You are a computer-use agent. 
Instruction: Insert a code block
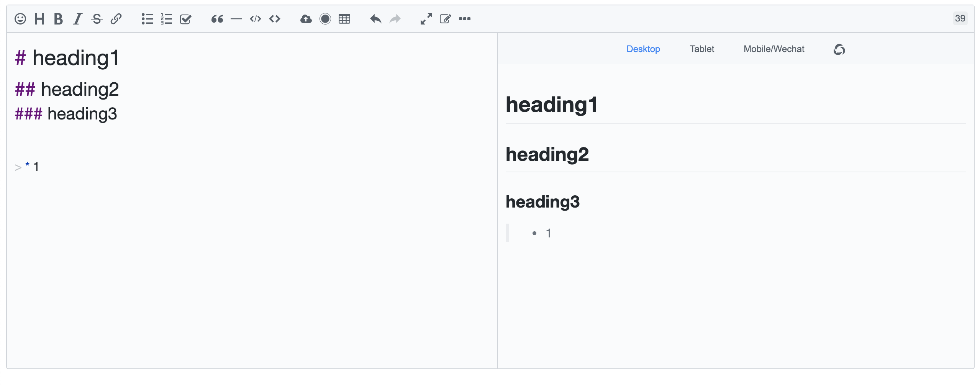click(256, 19)
